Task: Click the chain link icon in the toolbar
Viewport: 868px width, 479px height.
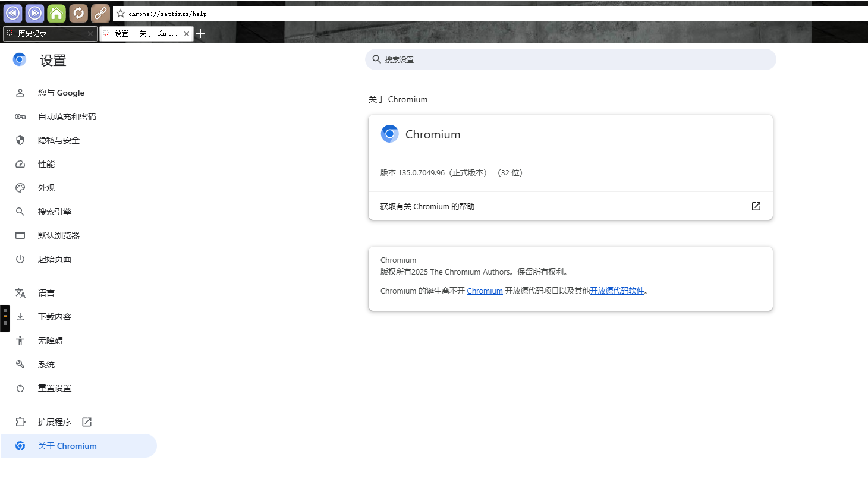Action: pos(100,13)
